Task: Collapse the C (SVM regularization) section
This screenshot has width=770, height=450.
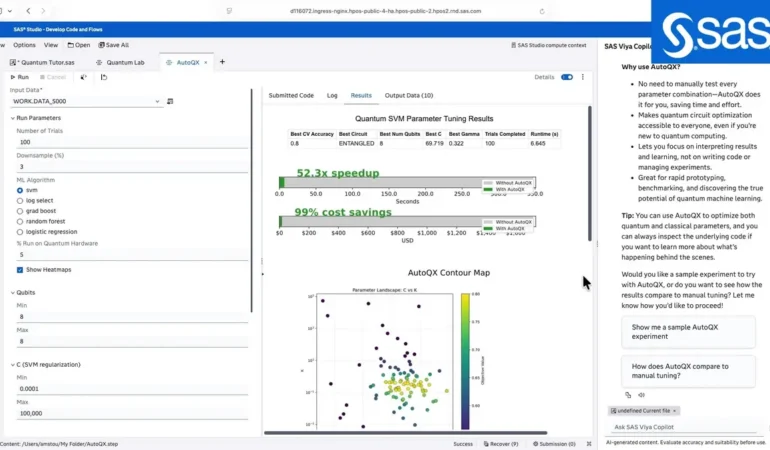Action: click(13, 365)
